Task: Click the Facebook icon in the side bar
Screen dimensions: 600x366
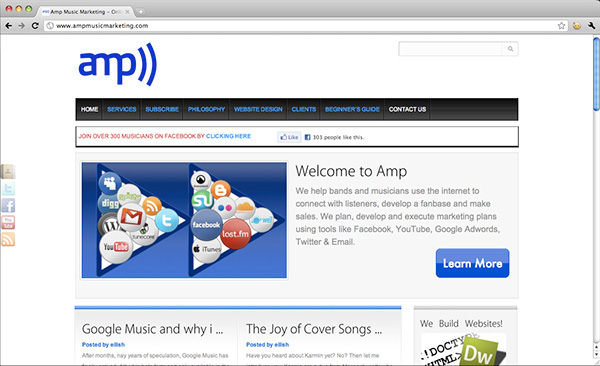Action: tap(8, 205)
